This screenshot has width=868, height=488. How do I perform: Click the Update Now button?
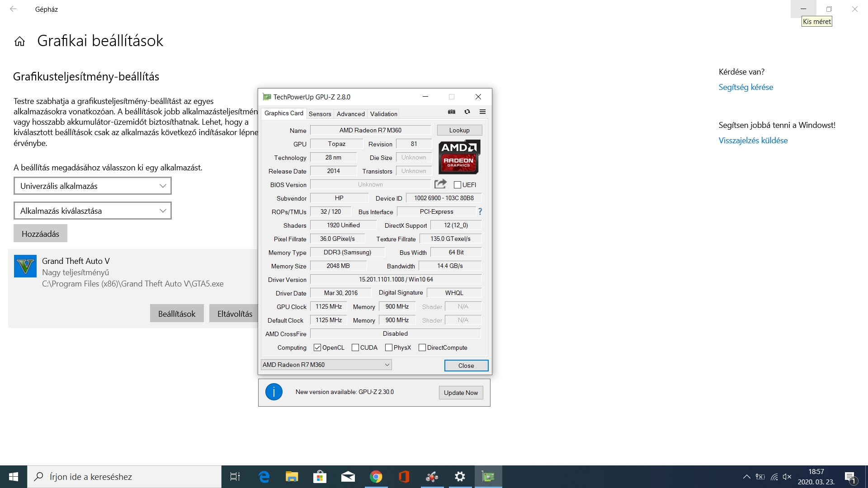tap(461, 393)
